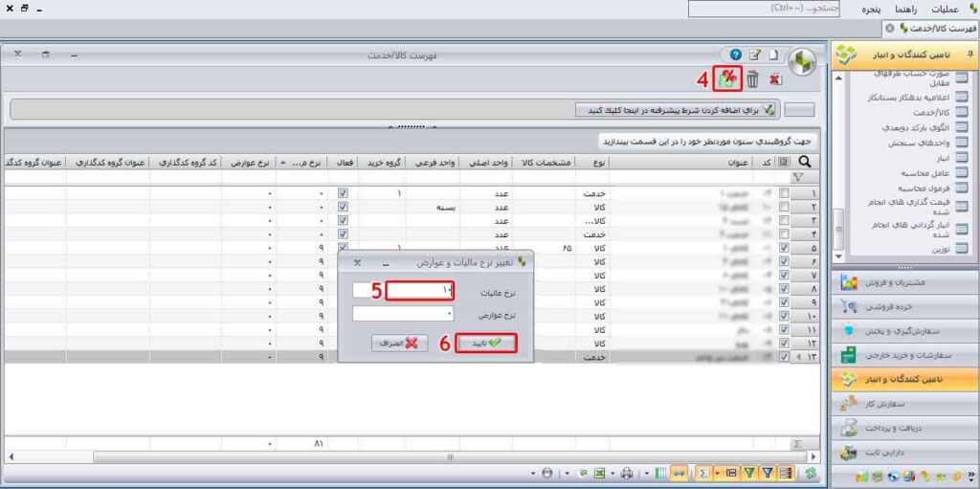The width and height of the screenshot is (980, 489).
Task: Open the دارایی ثابت module
Action: (905, 452)
